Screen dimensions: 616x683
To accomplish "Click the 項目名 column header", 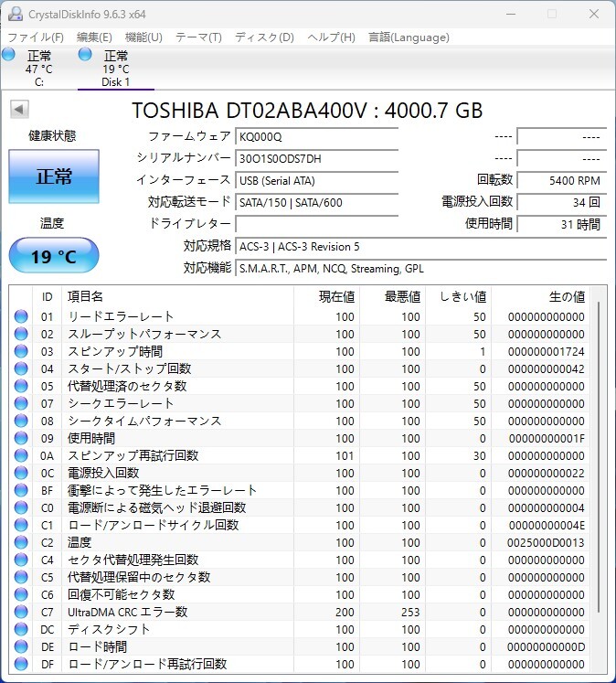I will (x=177, y=296).
